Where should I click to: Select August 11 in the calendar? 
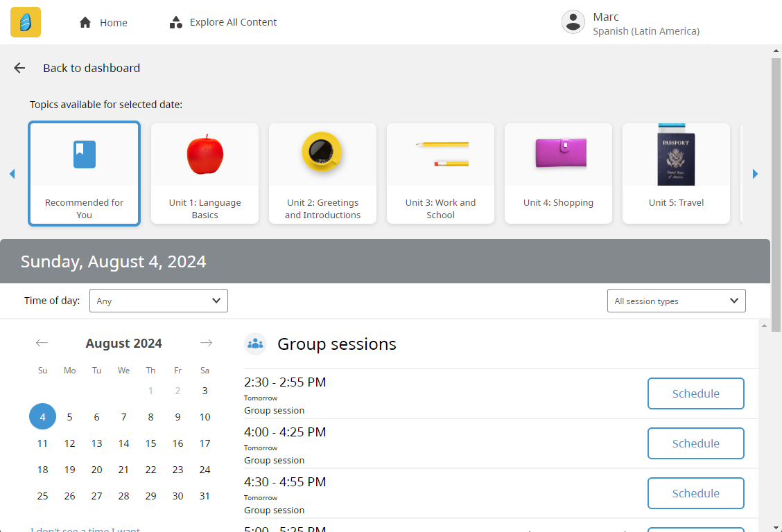42,443
